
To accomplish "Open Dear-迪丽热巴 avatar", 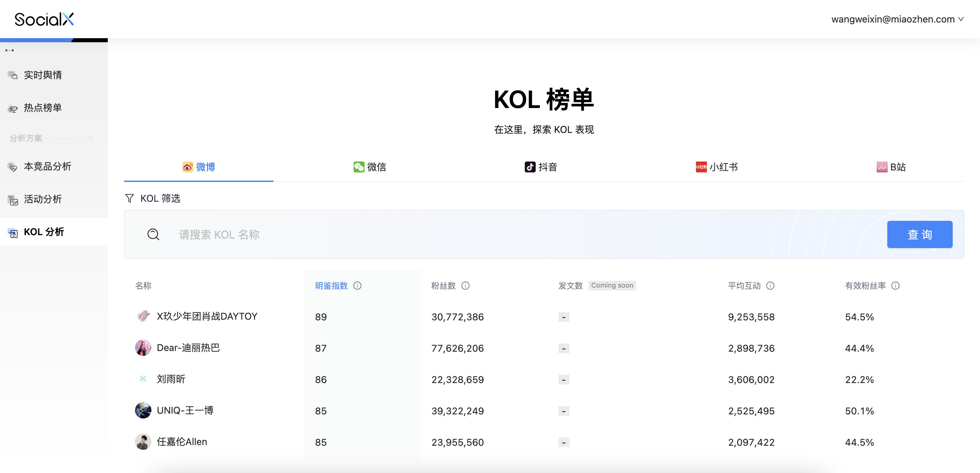I will (143, 348).
